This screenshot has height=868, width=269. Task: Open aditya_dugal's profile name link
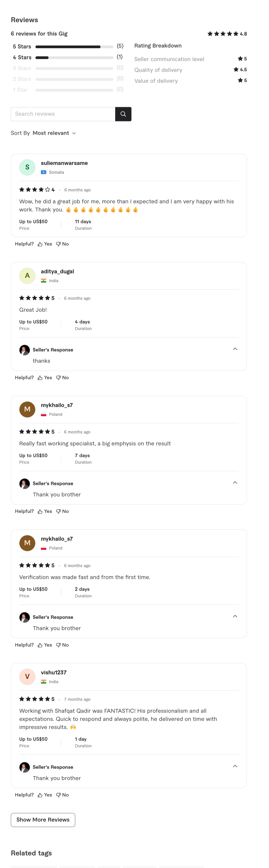tap(57, 271)
